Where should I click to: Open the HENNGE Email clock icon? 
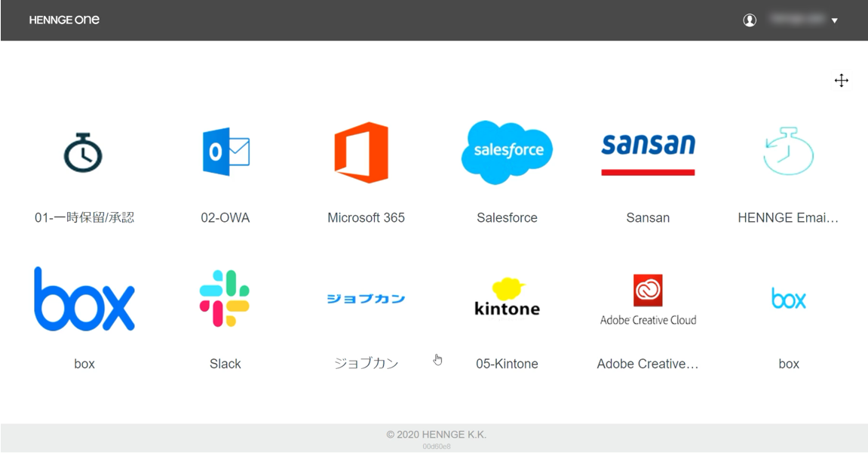click(x=788, y=152)
